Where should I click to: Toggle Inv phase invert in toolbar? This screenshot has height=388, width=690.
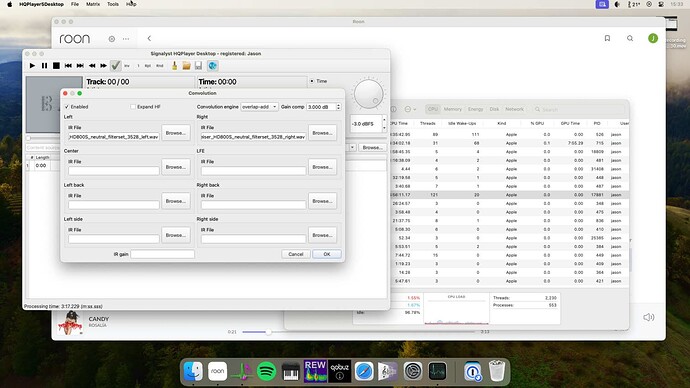[127, 66]
